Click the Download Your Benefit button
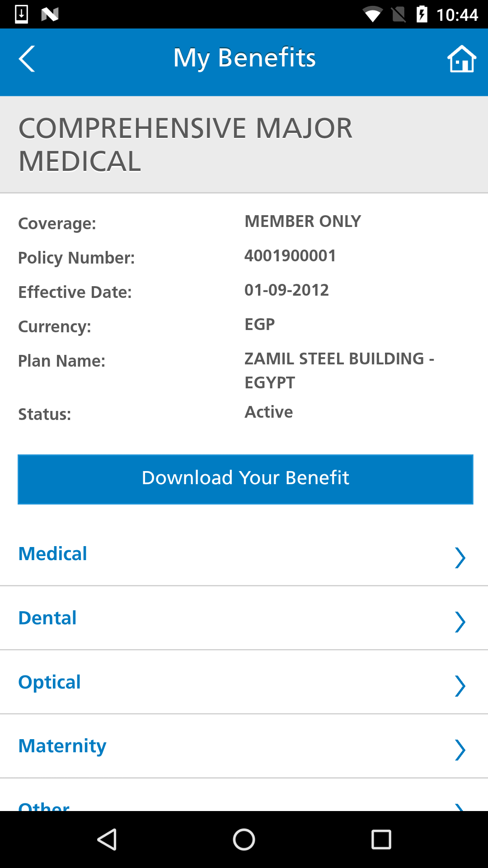Viewport: 488px width, 868px height. [x=245, y=479]
